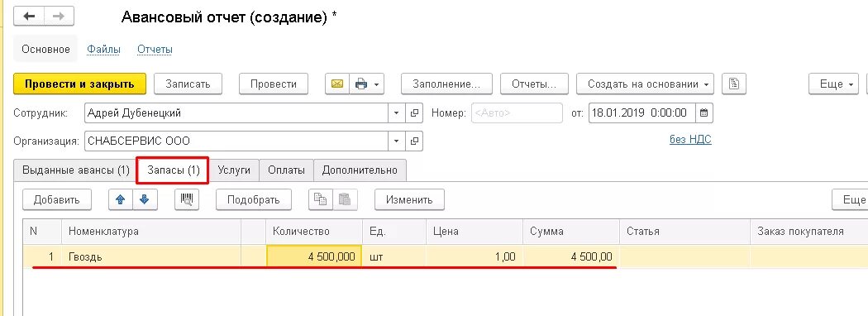
Task: Click the document report icon beside Создать на основании
Action: (x=734, y=84)
